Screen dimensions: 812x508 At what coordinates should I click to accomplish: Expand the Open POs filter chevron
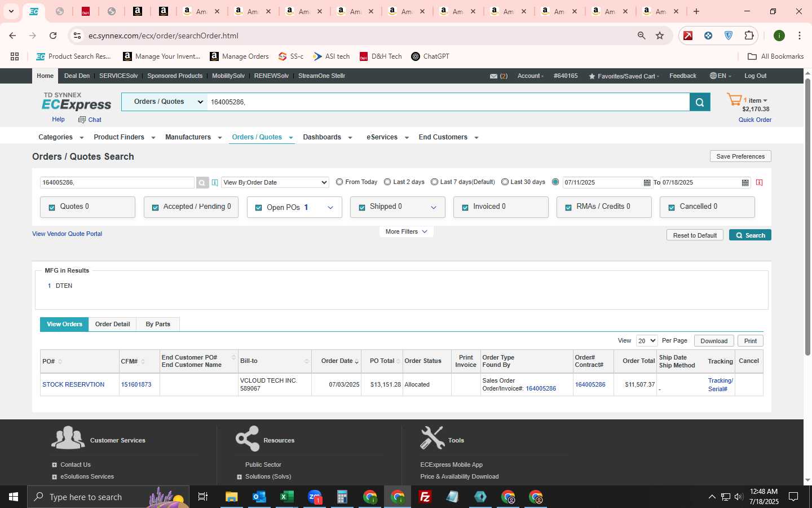pos(330,208)
